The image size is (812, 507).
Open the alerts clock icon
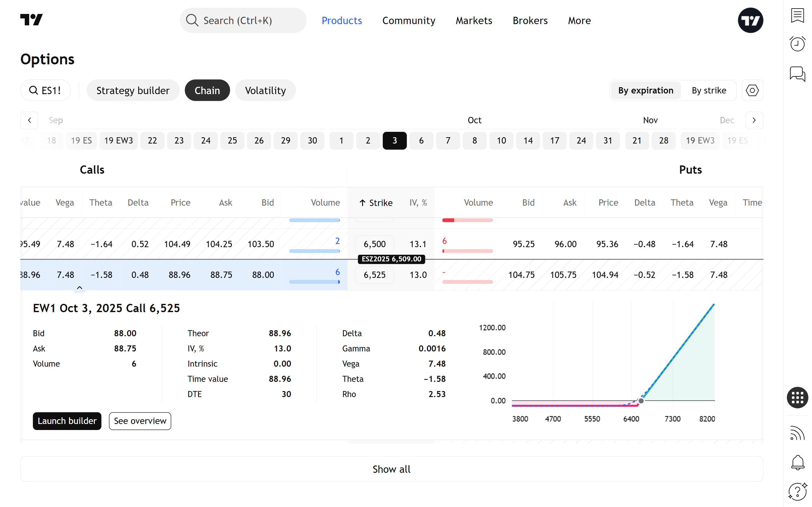click(797, 44)
